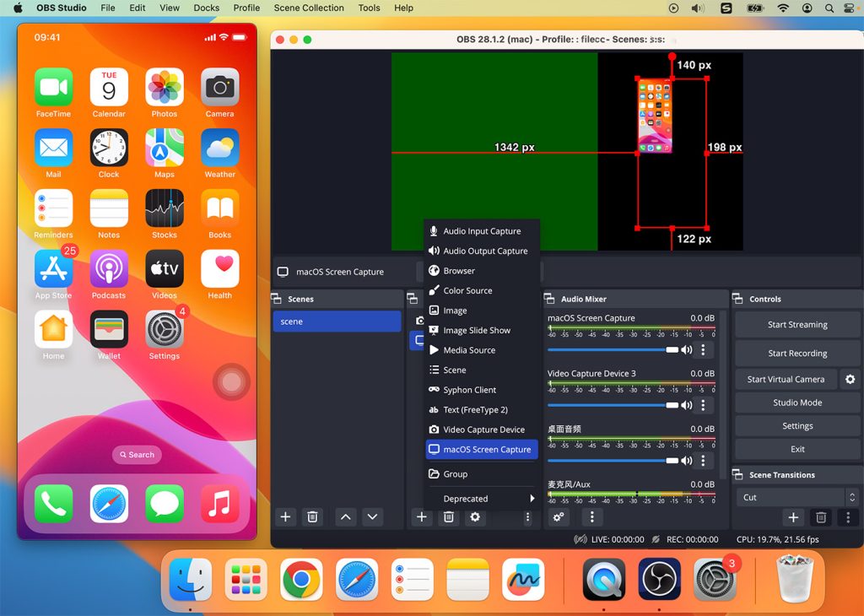The image size is (864, 616).
Task: Click add source plus icon
Action: pos(422,516)
